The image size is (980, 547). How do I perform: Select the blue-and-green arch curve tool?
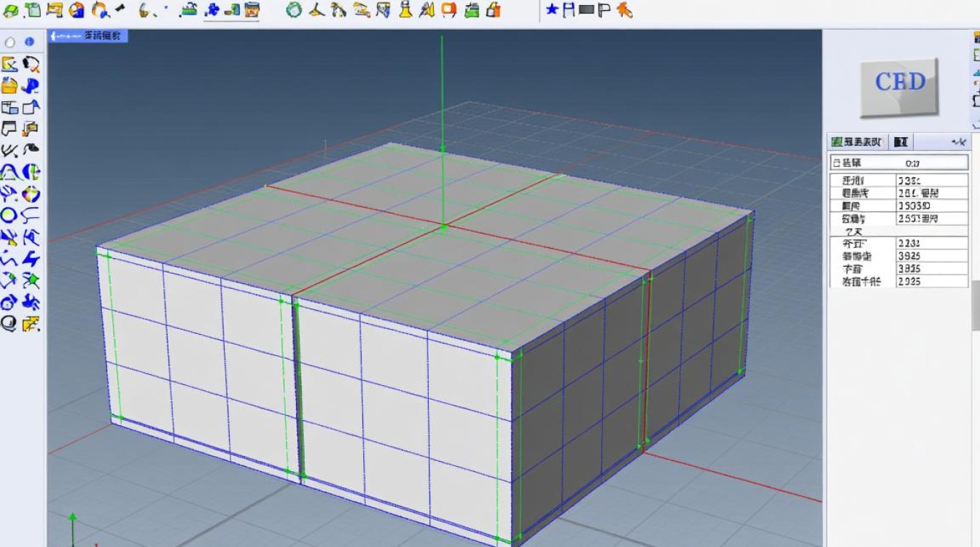point(9,172)
